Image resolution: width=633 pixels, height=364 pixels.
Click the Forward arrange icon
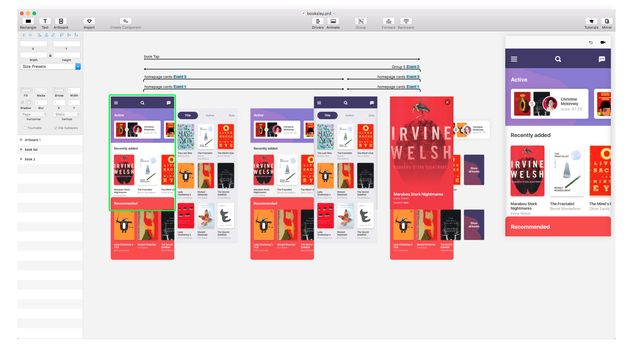388,21
